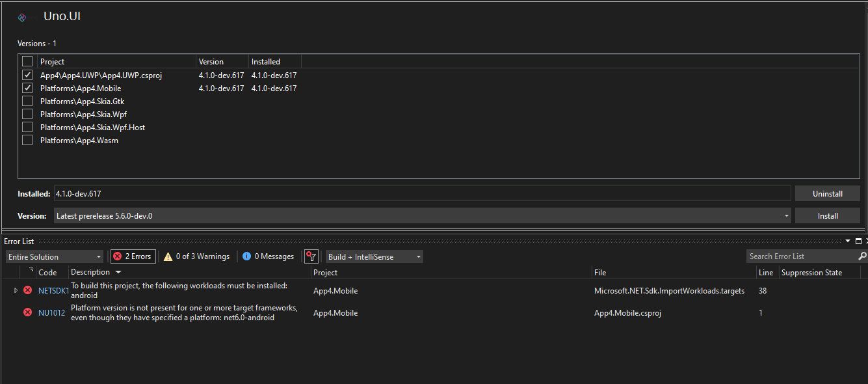
Task: Sort by the Project column in Error List
Action: pos(325,272)
